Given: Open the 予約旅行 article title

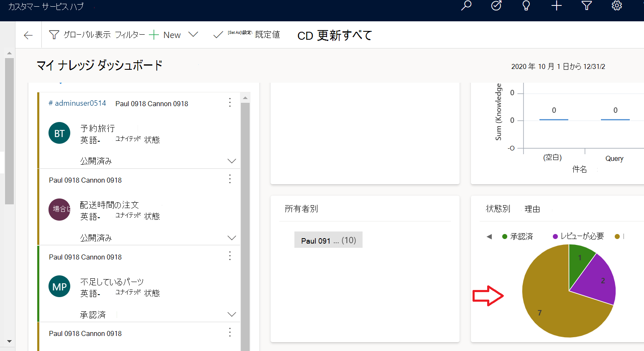Looking at the screenshot, I should [97, 128].
